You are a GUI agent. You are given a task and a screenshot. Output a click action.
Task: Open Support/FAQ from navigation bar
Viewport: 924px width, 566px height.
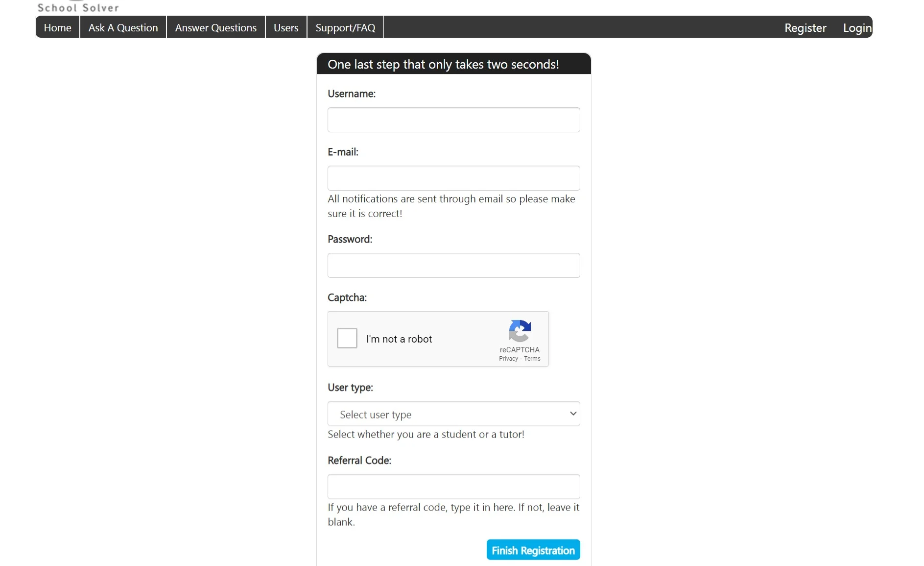[345, 27]
